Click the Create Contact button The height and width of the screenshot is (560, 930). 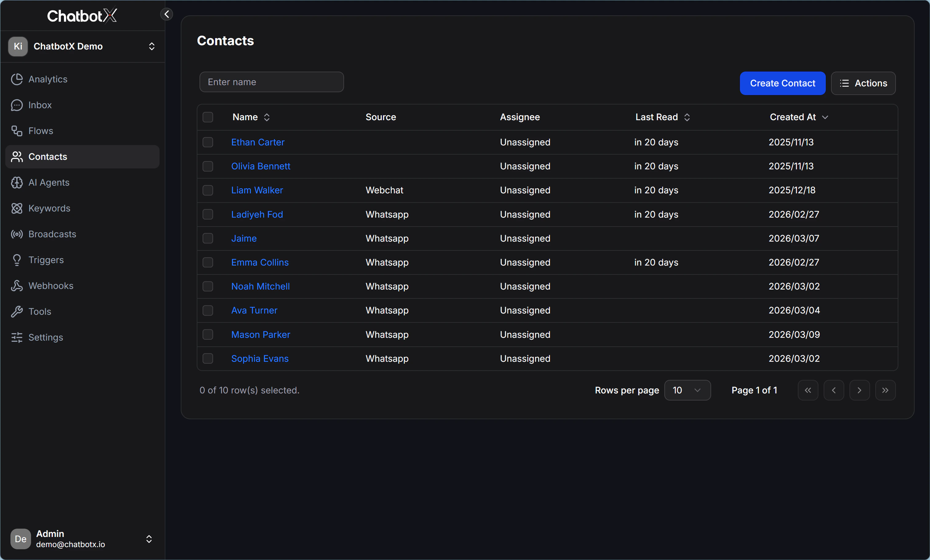tap(782, 83)
